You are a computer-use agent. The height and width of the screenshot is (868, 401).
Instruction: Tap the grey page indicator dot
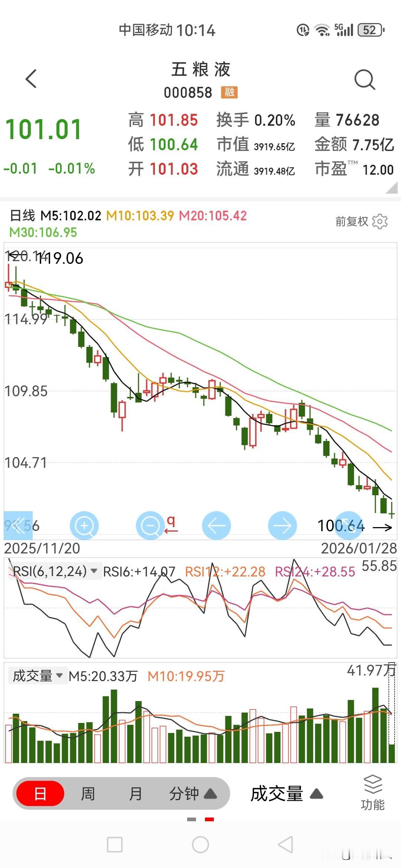[192, 819]
